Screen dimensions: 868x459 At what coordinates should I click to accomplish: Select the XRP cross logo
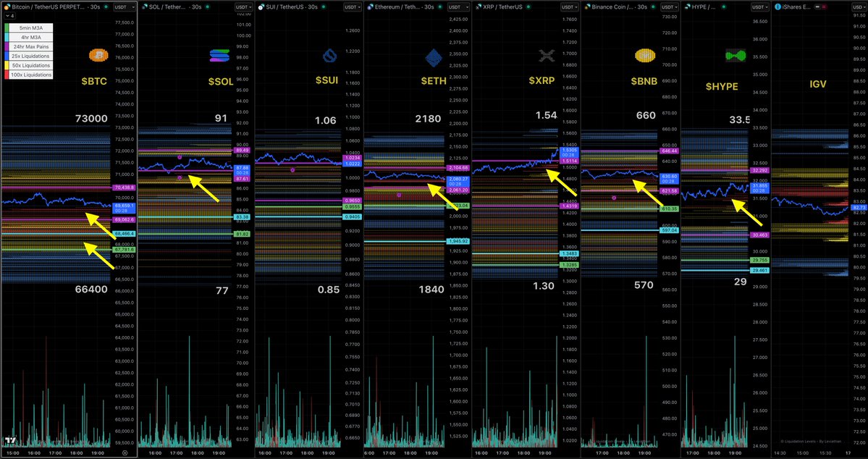click(545, 54)
